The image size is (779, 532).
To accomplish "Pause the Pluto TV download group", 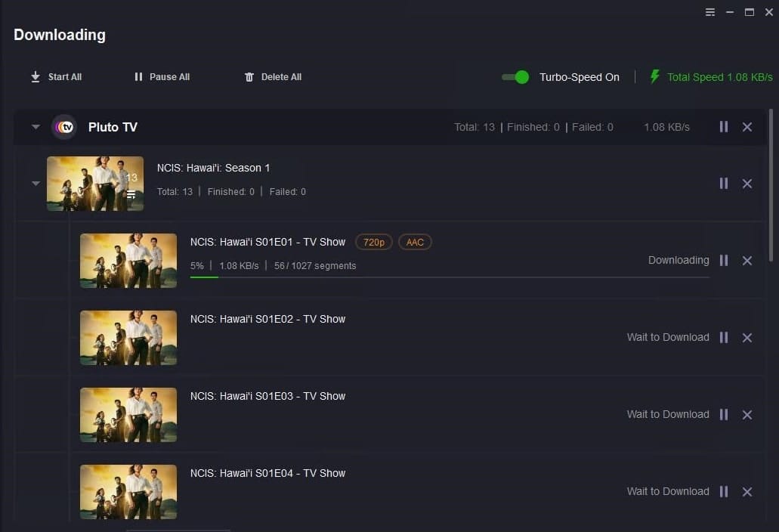I will pos(724,127).
